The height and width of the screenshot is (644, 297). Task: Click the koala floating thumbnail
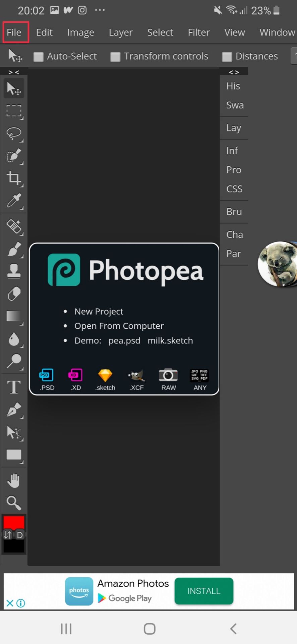tap(277, 264)
